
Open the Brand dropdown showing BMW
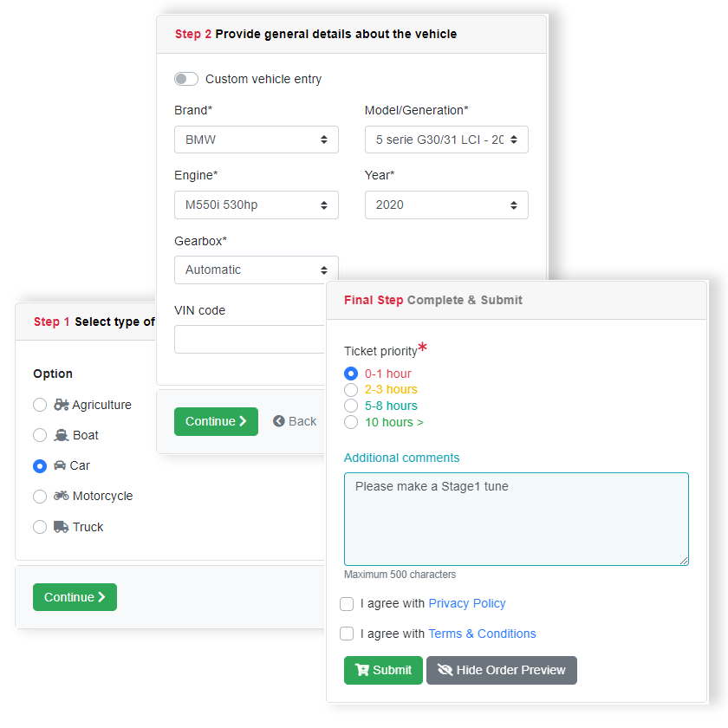coord(256,140)
